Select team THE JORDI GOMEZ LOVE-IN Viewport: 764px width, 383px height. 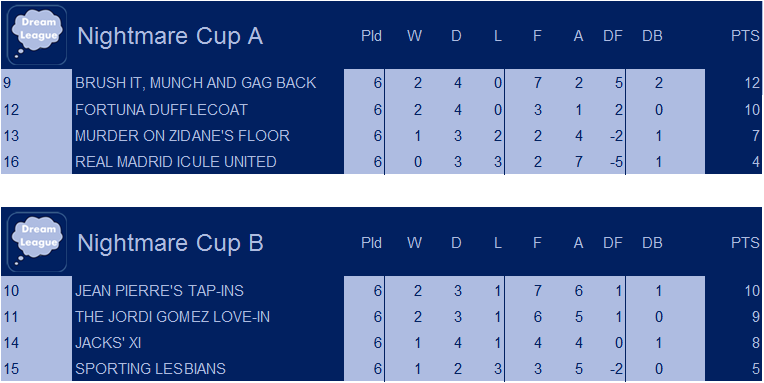point(172,317)
